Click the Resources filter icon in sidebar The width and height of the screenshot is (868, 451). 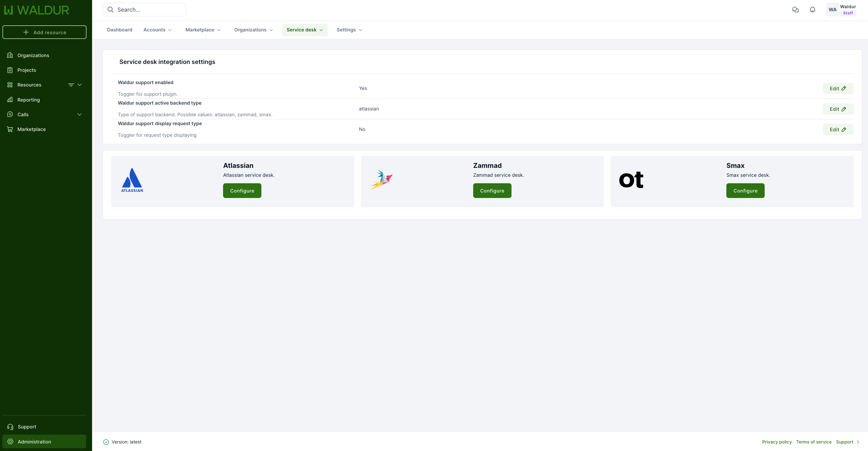tap(71, 85)
